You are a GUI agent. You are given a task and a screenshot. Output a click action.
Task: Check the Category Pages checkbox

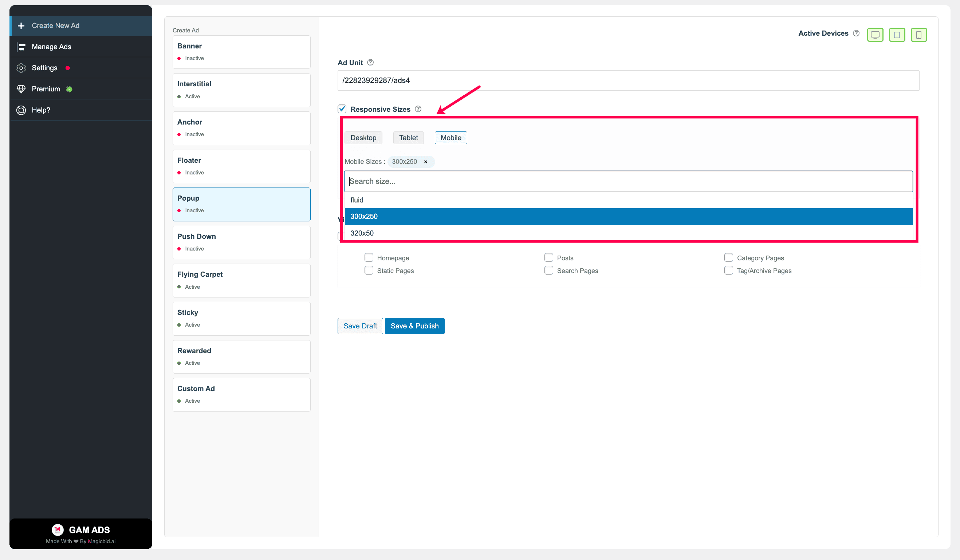(x=728, y=257)
